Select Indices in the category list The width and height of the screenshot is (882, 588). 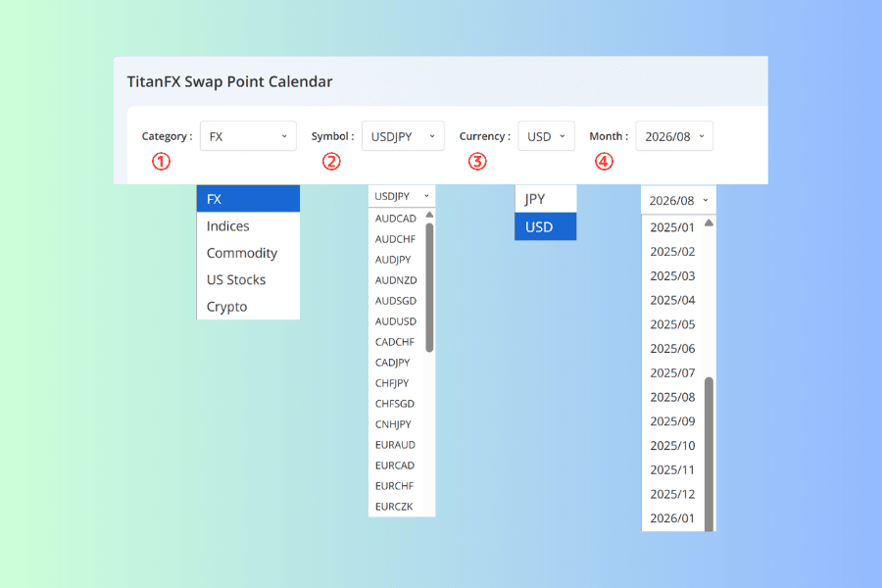248,225
